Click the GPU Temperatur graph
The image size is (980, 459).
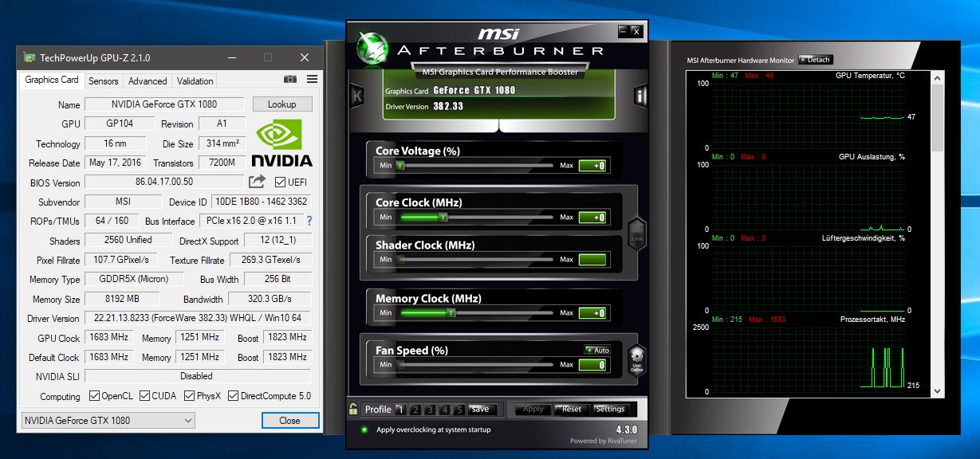(808, 116)
